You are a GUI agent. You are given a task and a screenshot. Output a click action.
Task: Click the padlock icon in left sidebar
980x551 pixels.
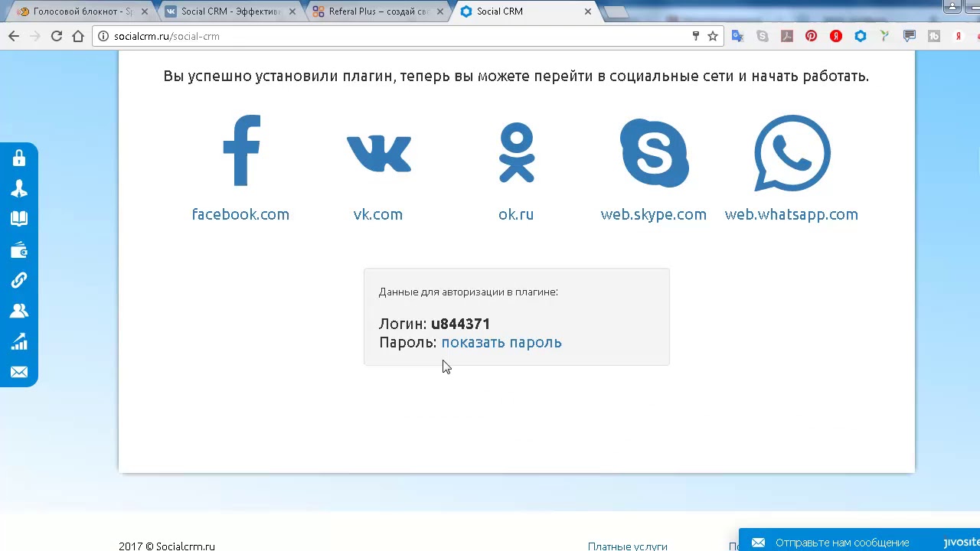[19, 158]
